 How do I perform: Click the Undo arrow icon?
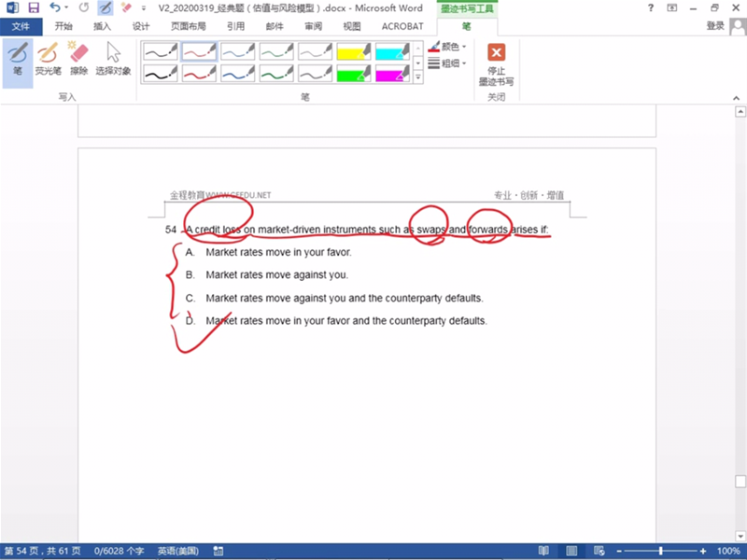pyautogui.click(x=55, y=7)
